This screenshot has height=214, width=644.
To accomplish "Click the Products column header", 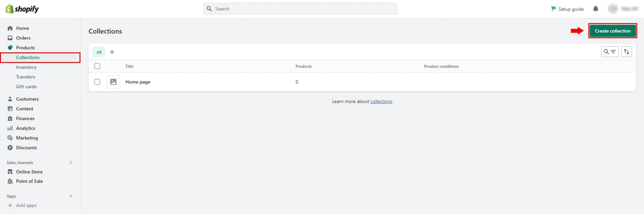I will 304,66.
